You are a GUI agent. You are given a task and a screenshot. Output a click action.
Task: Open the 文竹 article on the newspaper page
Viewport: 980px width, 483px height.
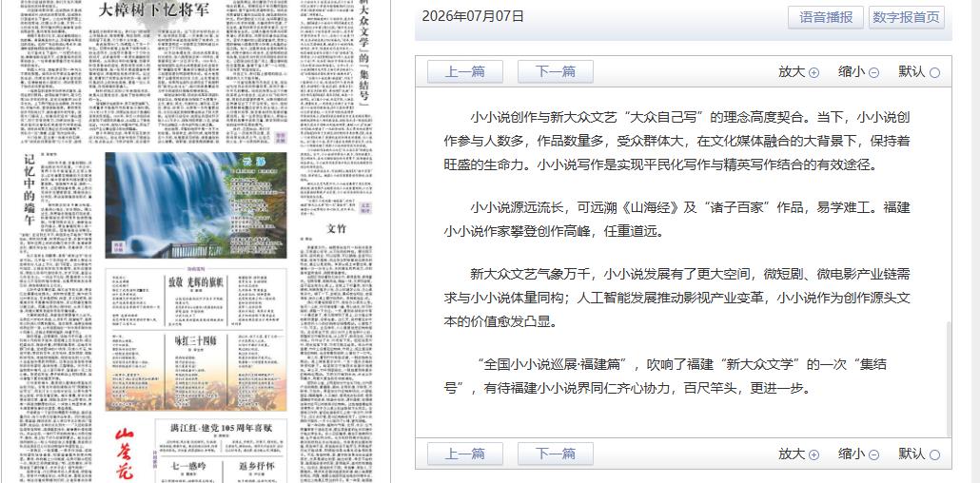click(x=336, y=228)
